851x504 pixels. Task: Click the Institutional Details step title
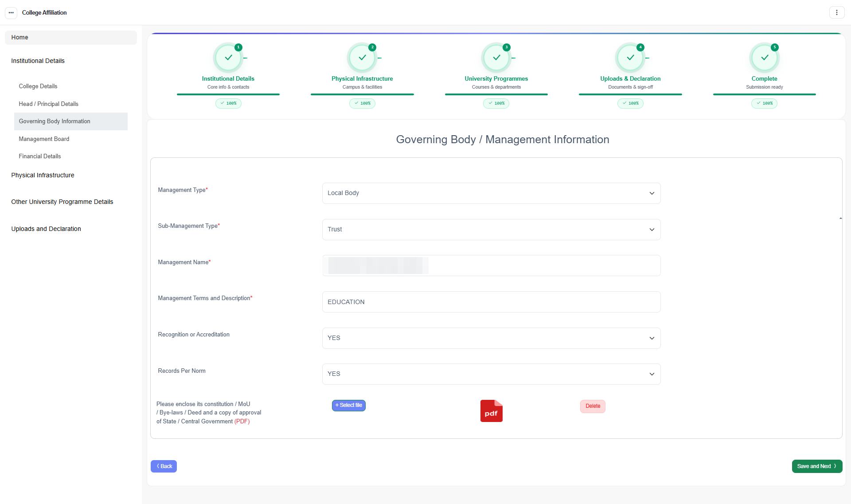228,78
